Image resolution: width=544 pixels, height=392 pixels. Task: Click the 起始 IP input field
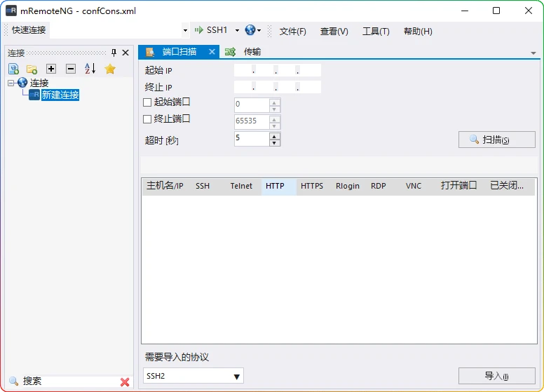278,70
